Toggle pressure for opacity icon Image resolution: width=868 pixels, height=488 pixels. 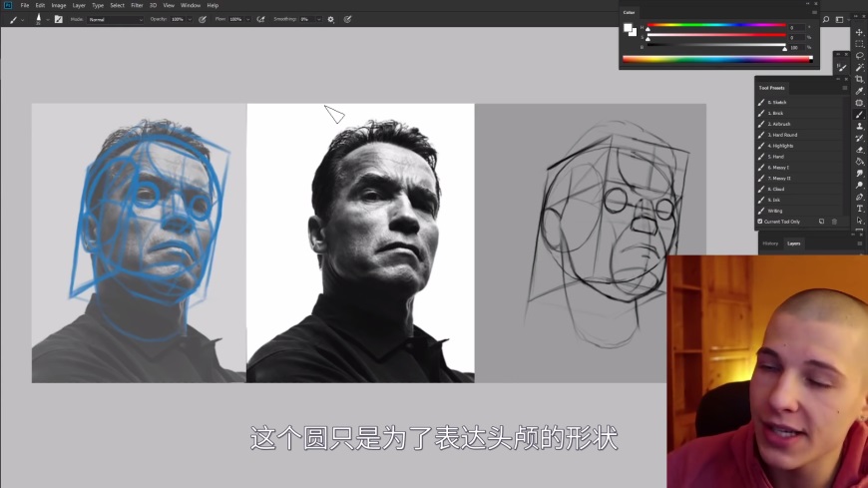(203, 19)
